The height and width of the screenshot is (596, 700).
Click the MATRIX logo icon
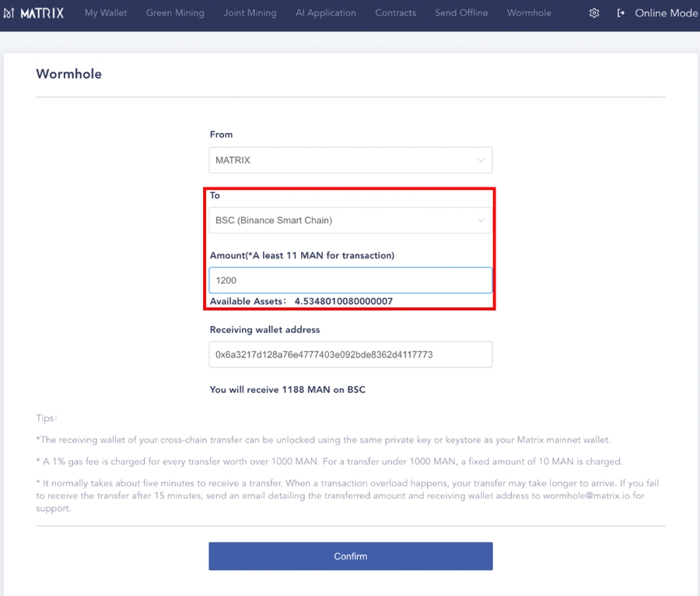[9, 13]
